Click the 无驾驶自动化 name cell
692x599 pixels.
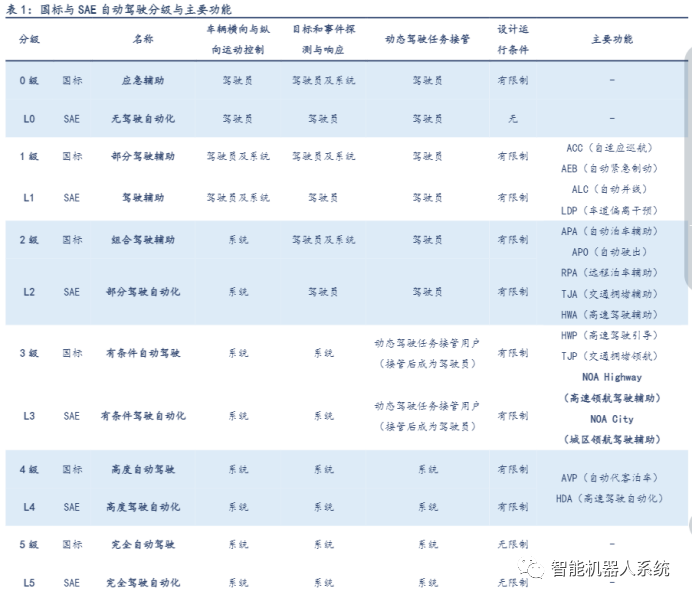click(143, 119)
